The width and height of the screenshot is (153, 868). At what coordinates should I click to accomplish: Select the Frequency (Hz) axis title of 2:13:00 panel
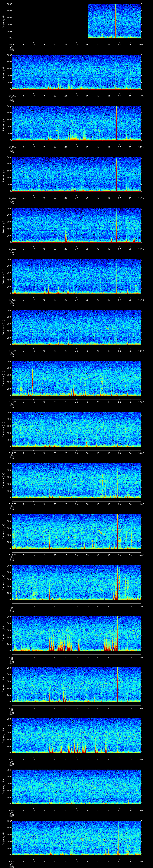tap(3, 225)
